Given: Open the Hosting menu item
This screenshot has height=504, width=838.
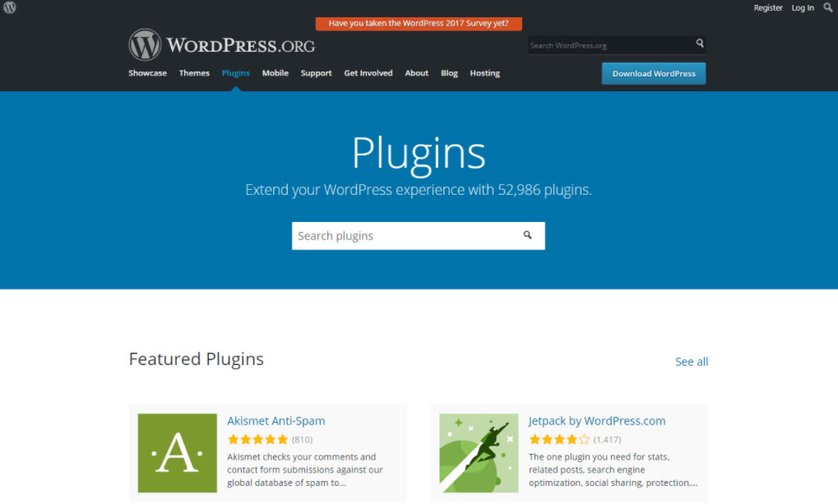Looking at the screenshot, I should pos(484,73).
